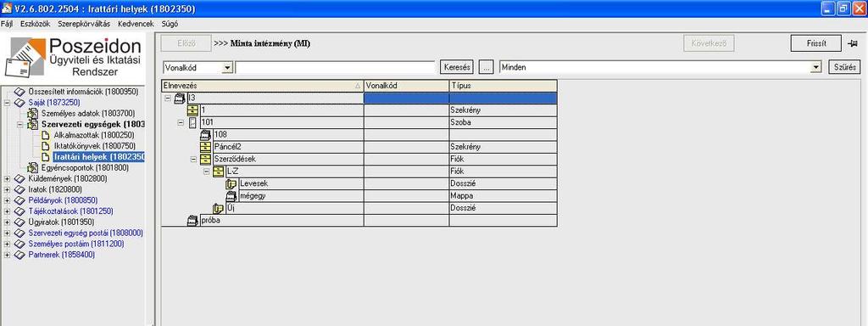868x326 pixels.
Task: Click the drawer icon of Szerződések
Action: [x=205, y=159]
